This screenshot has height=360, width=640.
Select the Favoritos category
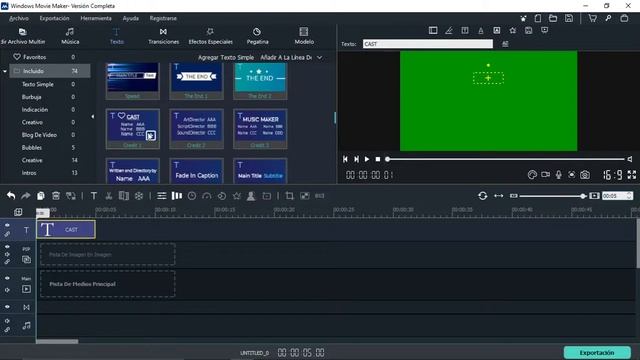click(x=34, y=57)
